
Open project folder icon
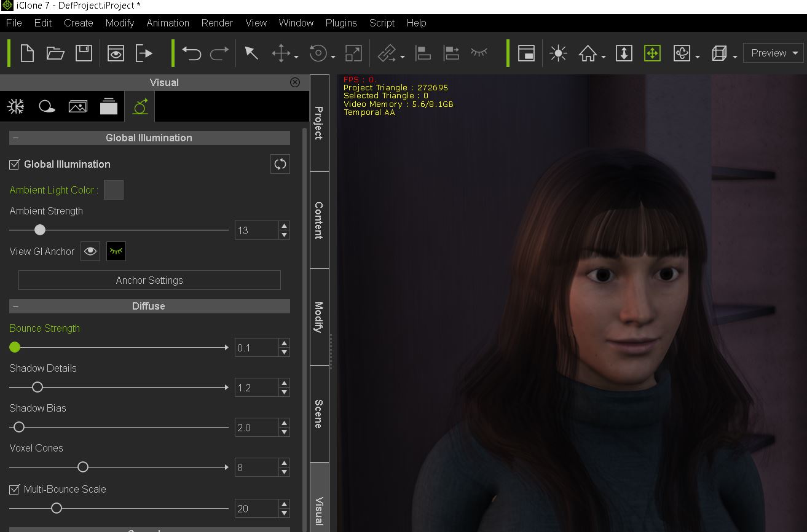pyautogui.click(x=55, y=53)
